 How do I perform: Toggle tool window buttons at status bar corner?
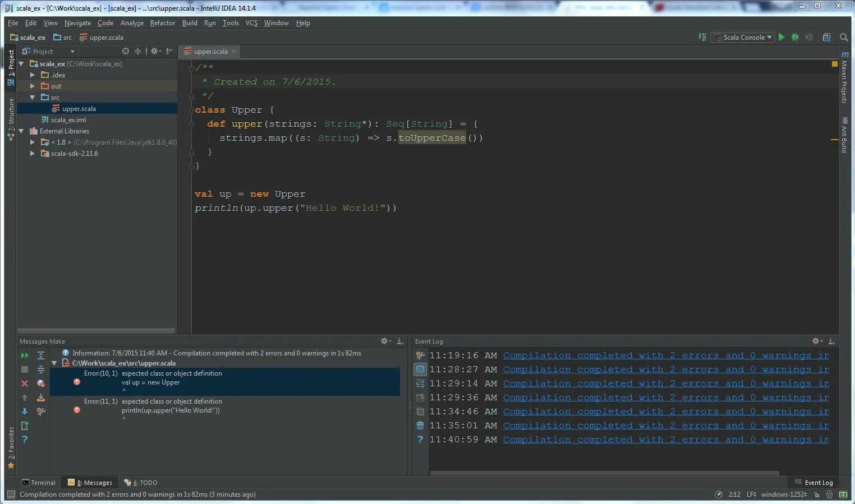point(11,494)
